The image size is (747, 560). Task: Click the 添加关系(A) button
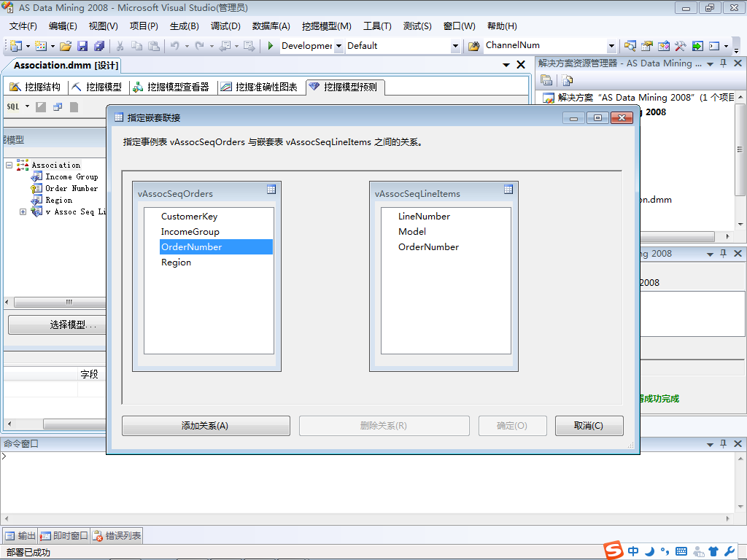point(206,426)
